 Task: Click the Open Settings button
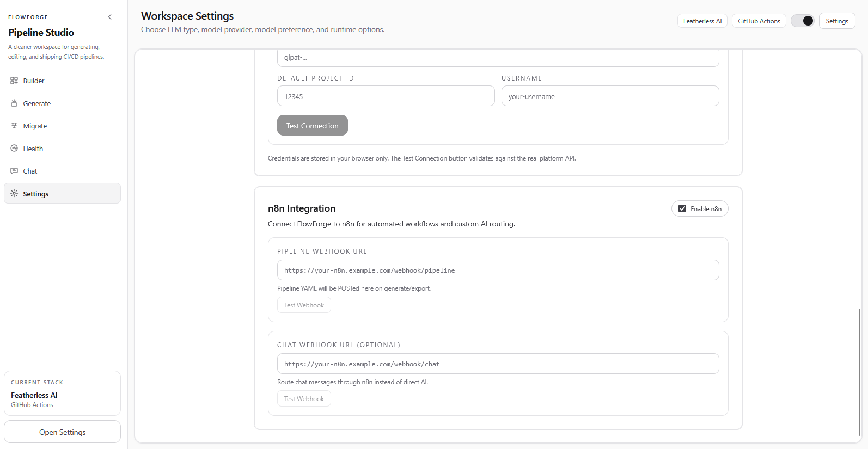pos(62,432)
